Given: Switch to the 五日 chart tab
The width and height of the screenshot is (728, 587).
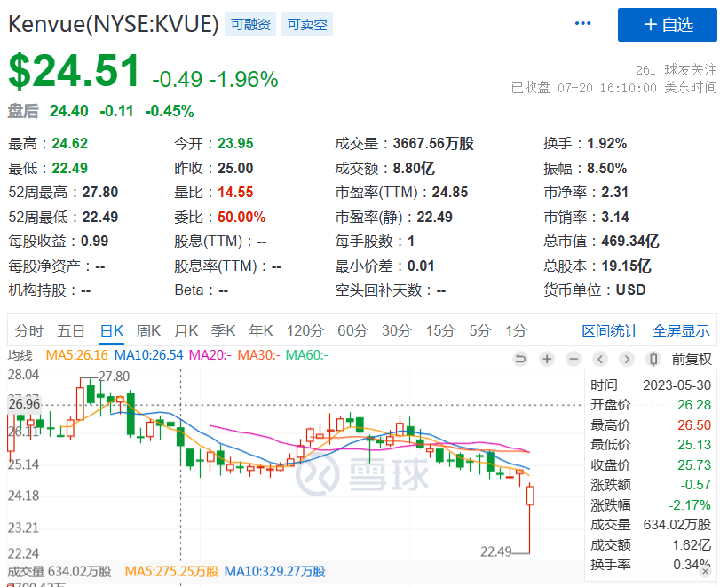Looking at the screenshot, I should click(70, 330).
